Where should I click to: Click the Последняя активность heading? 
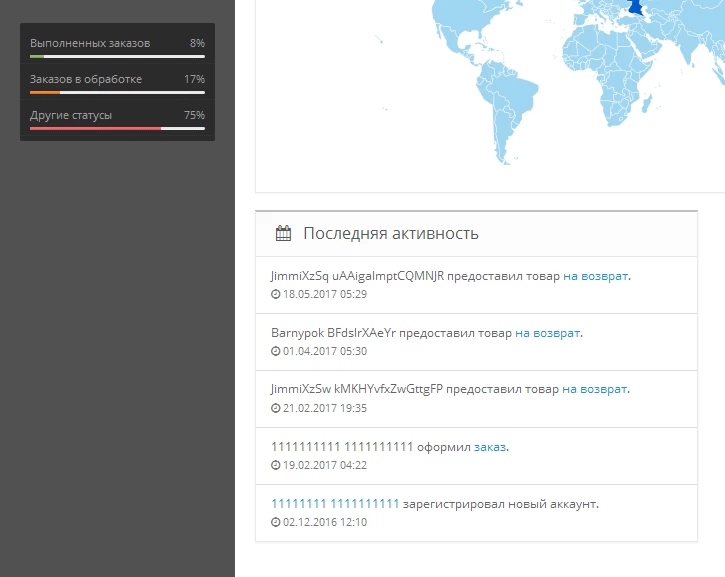point(391,233)
